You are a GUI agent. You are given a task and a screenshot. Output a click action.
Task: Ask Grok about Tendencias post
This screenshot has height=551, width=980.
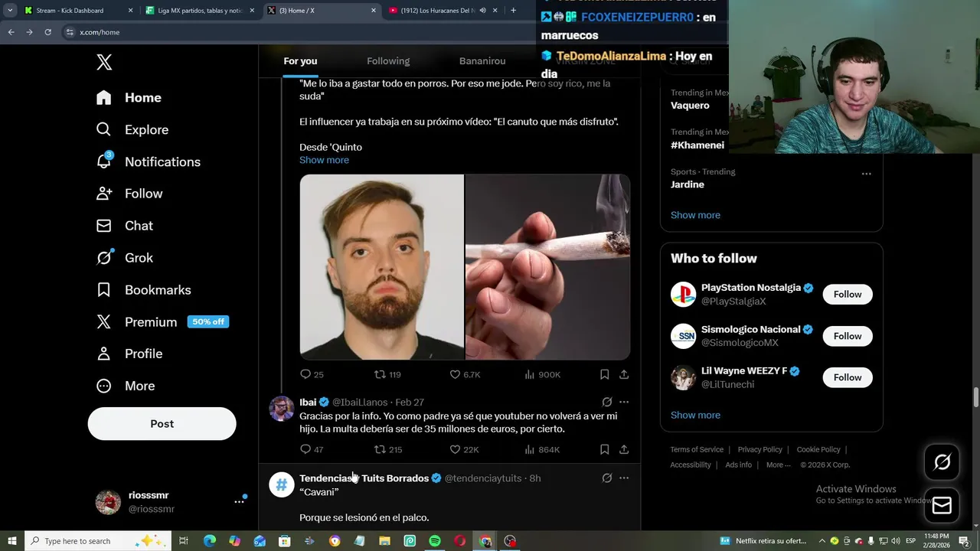point(606,478)
